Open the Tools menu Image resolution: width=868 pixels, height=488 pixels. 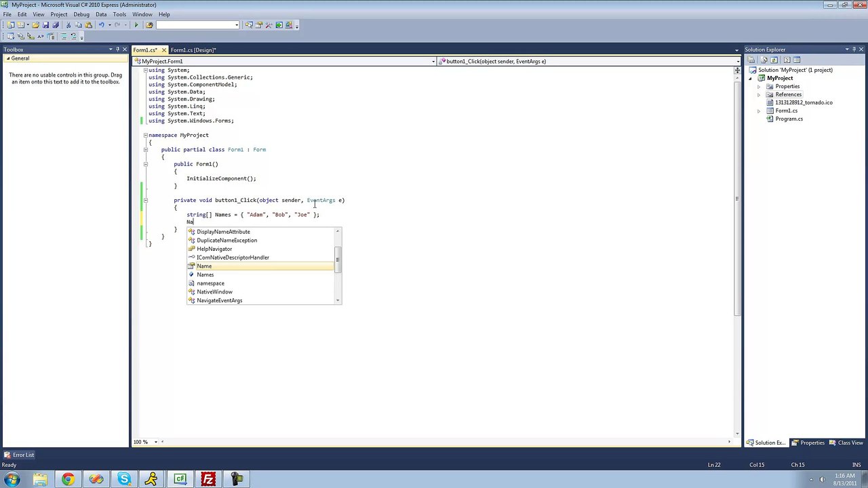[119, 14]
